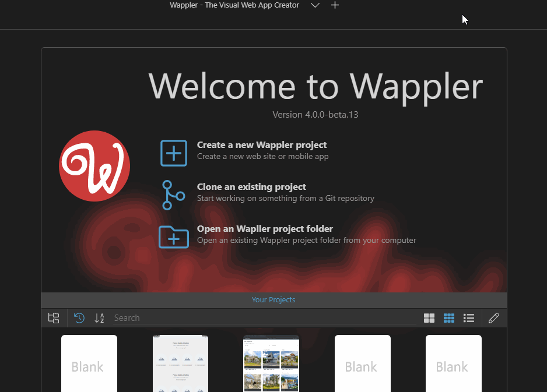
Task: Switch to large grid view
Action: pos(429,318)
